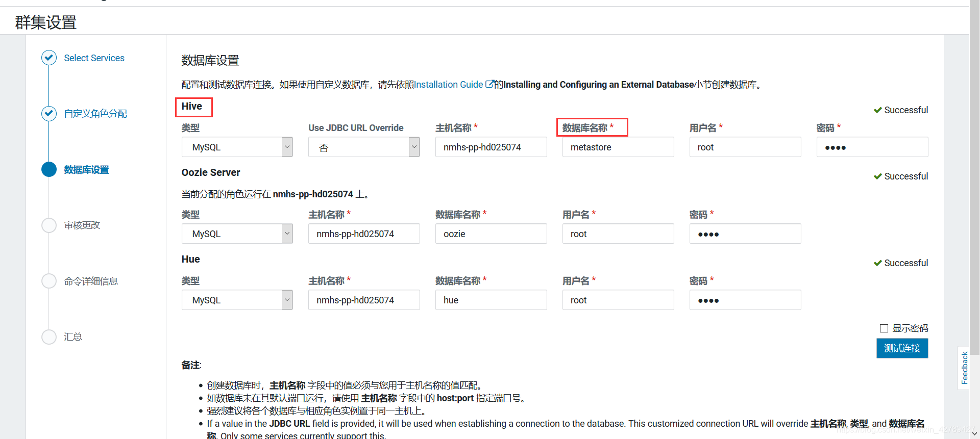Open the Hive 类型 MySQL dropdown
The image size is (980, 439).
click(x=237, y=147)
